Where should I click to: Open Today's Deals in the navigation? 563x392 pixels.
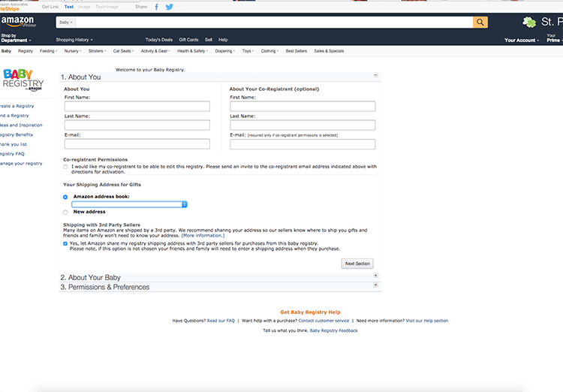pyautogui.click(x=158, y=40)
